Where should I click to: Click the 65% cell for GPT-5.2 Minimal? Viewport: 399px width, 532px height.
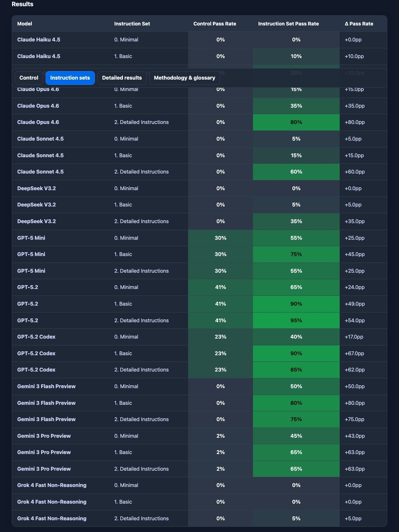pos(296,287)
